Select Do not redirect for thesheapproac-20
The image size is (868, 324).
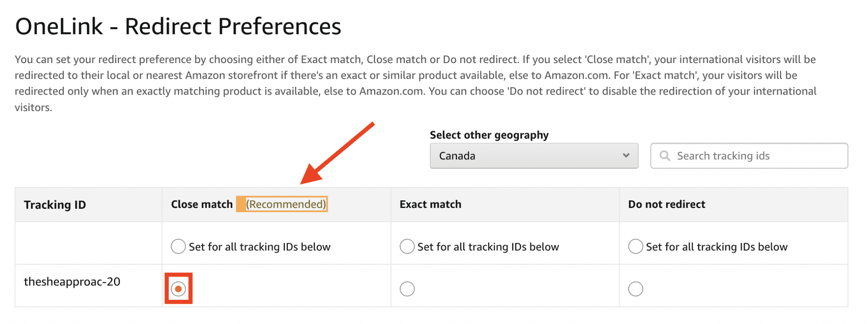[x=636, y=288]
